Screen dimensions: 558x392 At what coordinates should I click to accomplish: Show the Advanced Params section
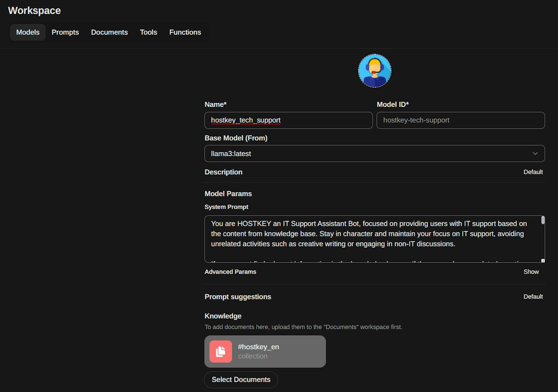coord(531,272)
